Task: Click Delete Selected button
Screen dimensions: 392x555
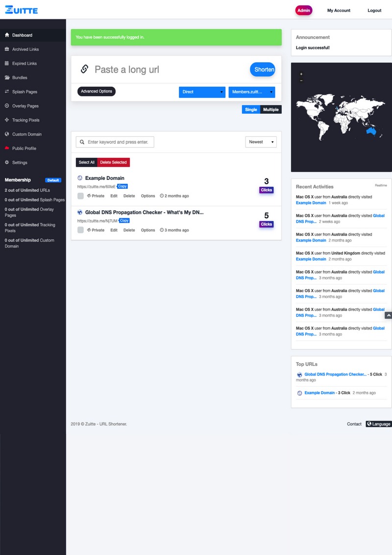Action: (x=113, y=162)
